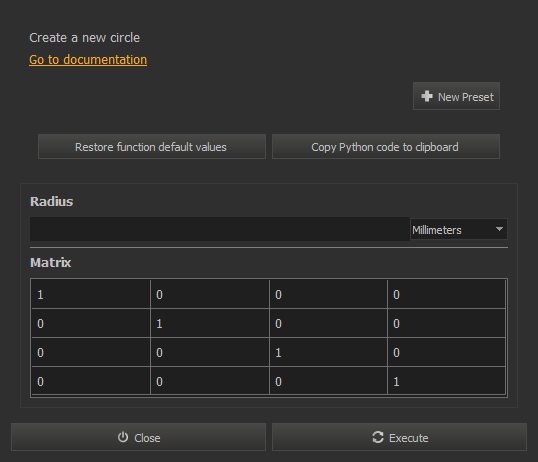
Task: Click Copy Python code to clipboard
Action: click(x=386, y=147)
